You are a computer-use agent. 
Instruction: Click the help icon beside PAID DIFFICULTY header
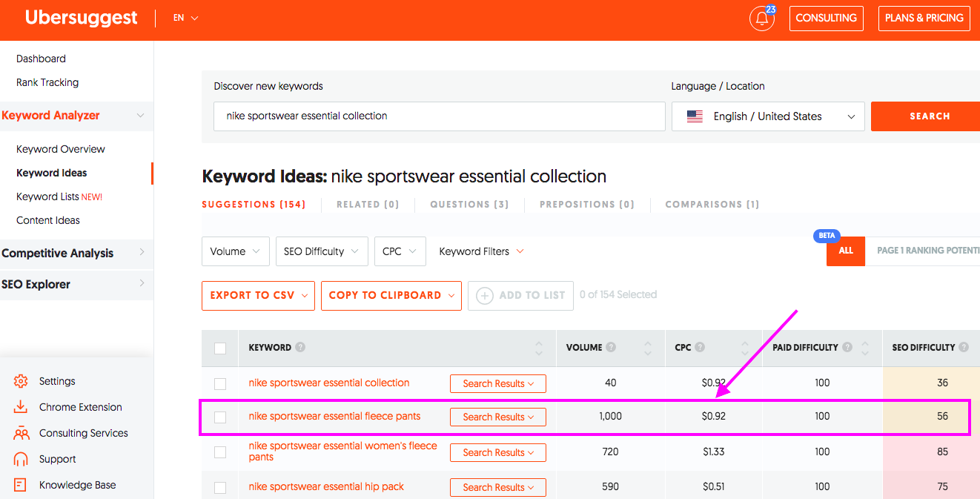click(847, 347)
